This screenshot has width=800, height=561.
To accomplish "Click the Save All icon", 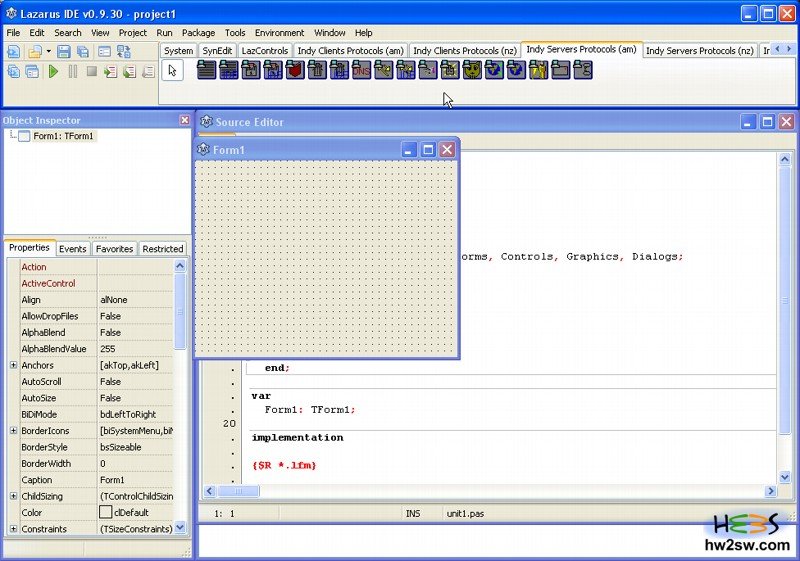I will coord(83,52).
